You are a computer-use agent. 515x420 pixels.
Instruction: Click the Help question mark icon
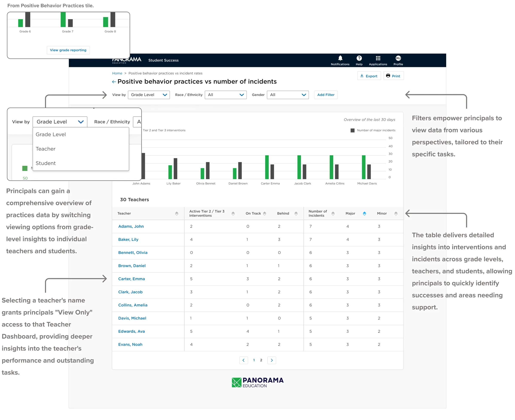359,58
